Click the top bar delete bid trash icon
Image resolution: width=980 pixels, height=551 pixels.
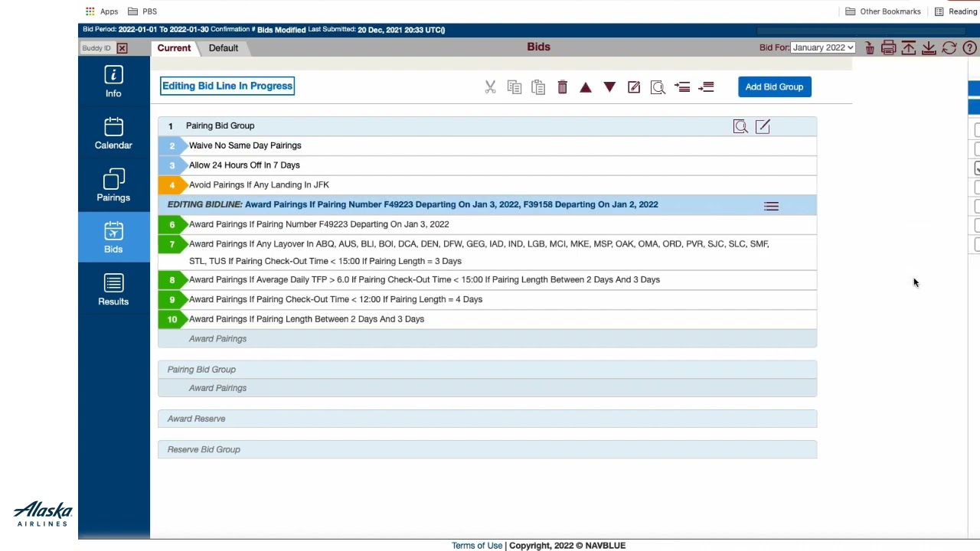coord(870,48)
